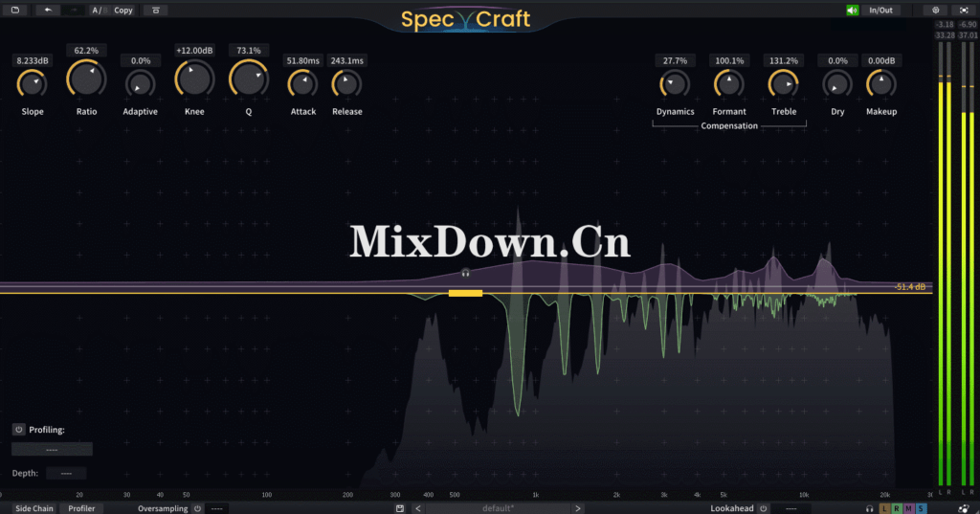Click the 243.1ms Release value
The width and height of the screenshot is (980, 514).
pyautogui.click(x=346, y=60)
